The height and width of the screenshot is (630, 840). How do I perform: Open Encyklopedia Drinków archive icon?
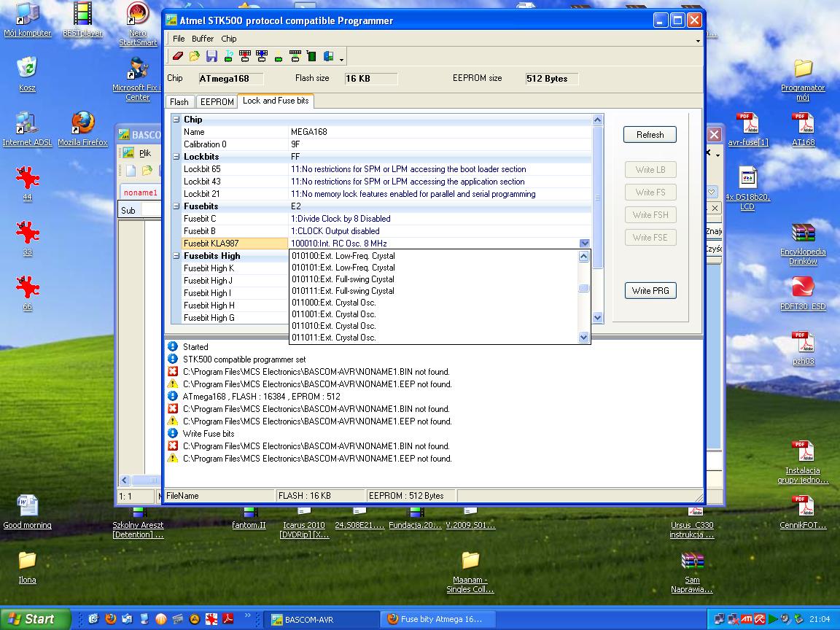pos(803,244)
